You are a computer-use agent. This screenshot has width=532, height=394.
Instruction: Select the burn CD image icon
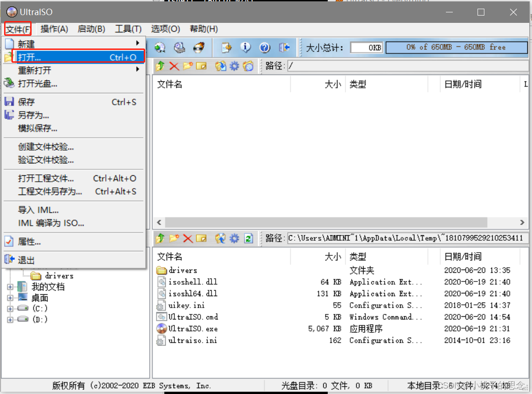coord(198,48)
